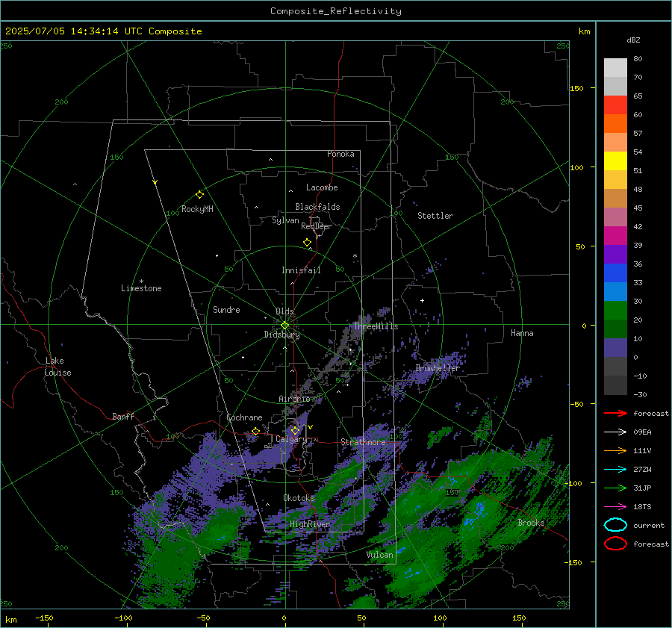The height and width of the screenshot is (628, 672).
Task: Click the Ponoka city label
Action: tap(340, 154)
